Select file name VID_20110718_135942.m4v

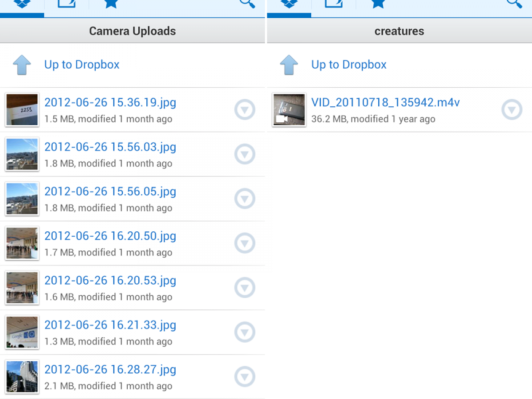point(386,102)
